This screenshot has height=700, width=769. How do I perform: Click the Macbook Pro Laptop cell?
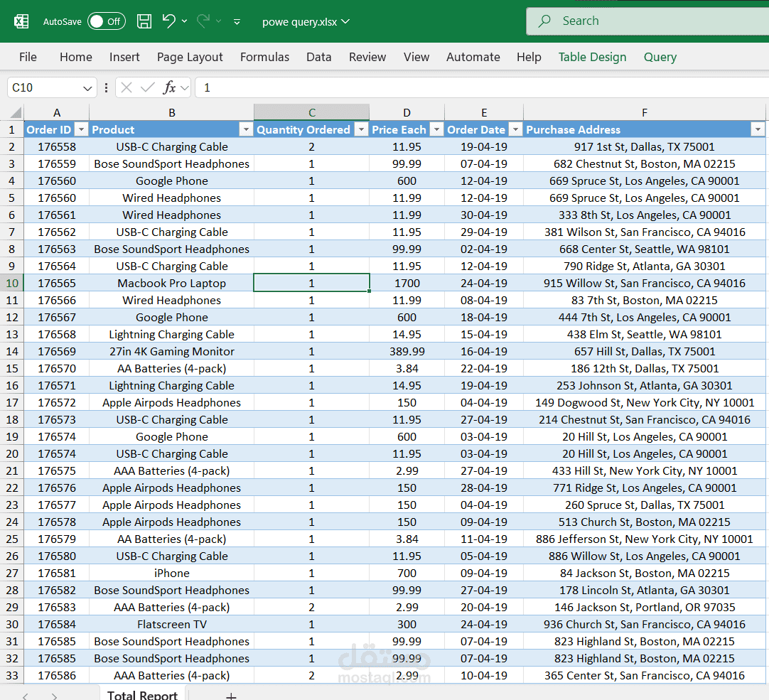172,284
